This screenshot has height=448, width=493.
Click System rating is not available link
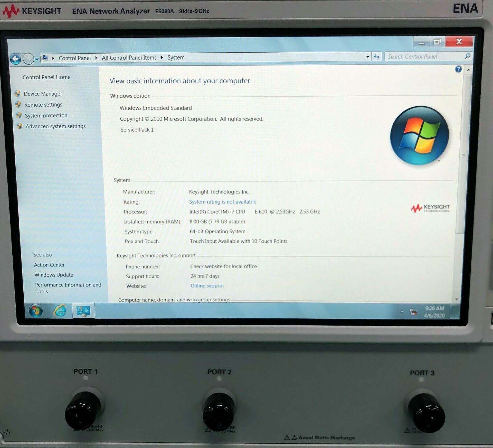click(223, 202)
